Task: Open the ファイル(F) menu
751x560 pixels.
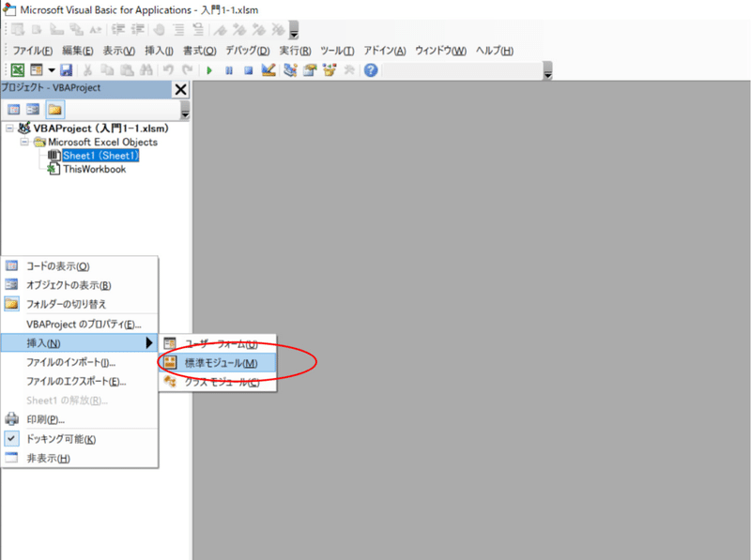Action: click(32, 51)
